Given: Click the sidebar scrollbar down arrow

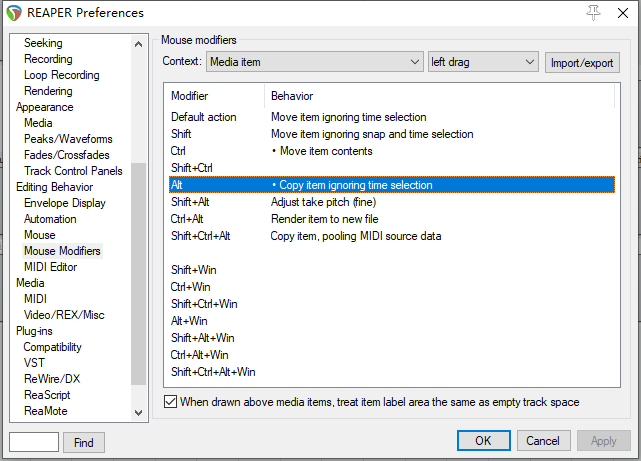Looking at the screenshot, I should click(139, 411).
